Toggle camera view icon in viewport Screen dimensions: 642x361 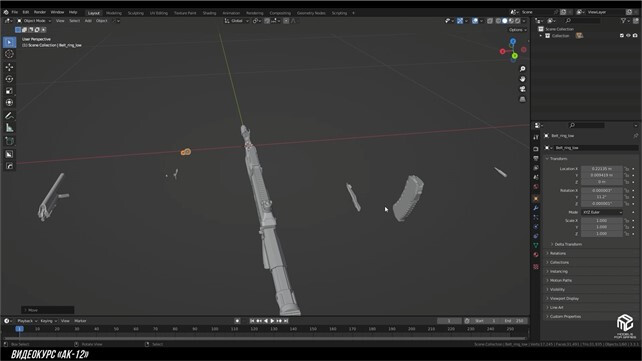coord(522,89)
